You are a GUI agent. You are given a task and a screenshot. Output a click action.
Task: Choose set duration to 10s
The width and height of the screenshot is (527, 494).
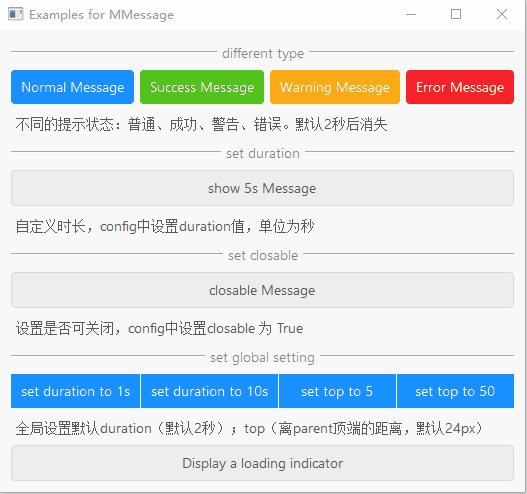(209, 391)
